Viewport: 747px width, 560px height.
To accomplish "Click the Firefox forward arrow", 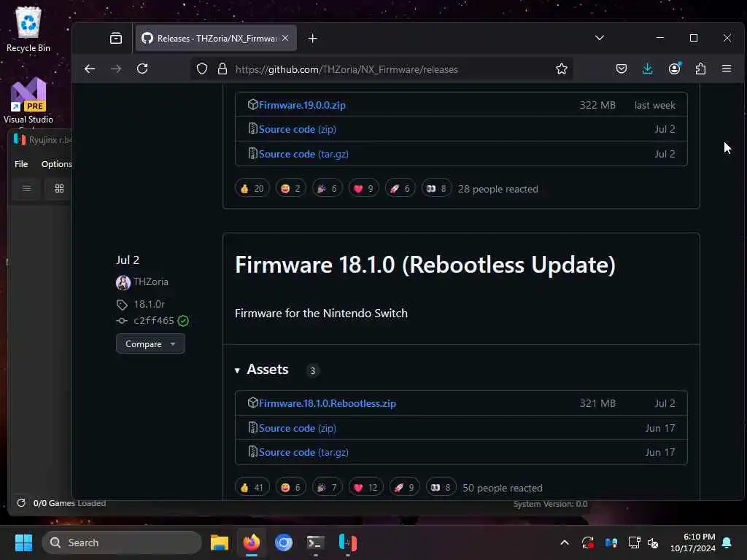I will [x=116, y=69].
